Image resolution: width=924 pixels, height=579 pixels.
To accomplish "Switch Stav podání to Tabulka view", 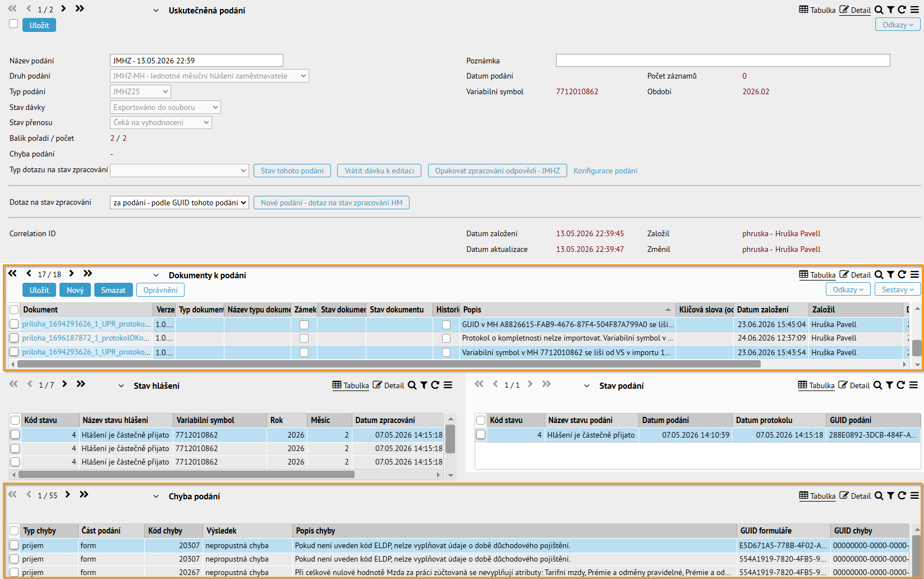I will point(816,385).
